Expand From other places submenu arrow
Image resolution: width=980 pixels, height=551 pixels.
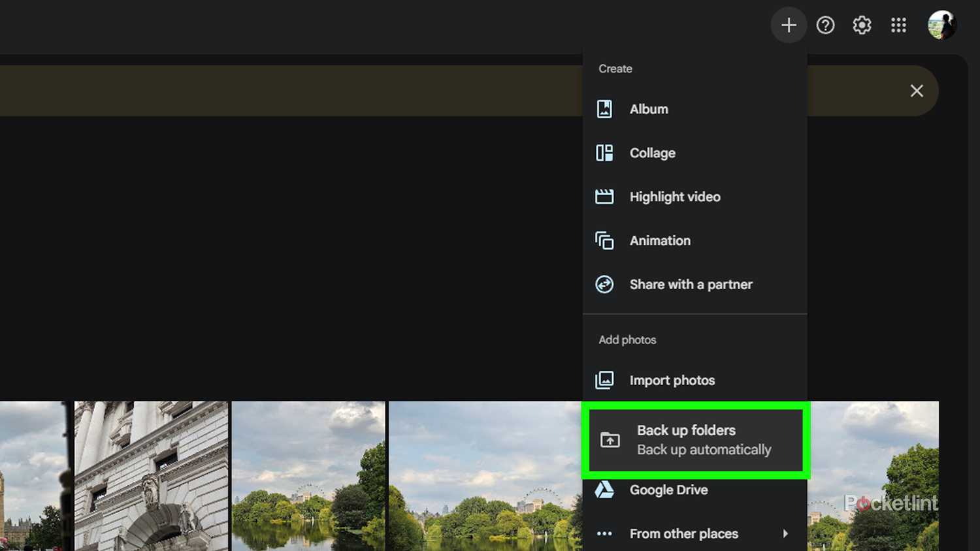click(x=785, y=533)
